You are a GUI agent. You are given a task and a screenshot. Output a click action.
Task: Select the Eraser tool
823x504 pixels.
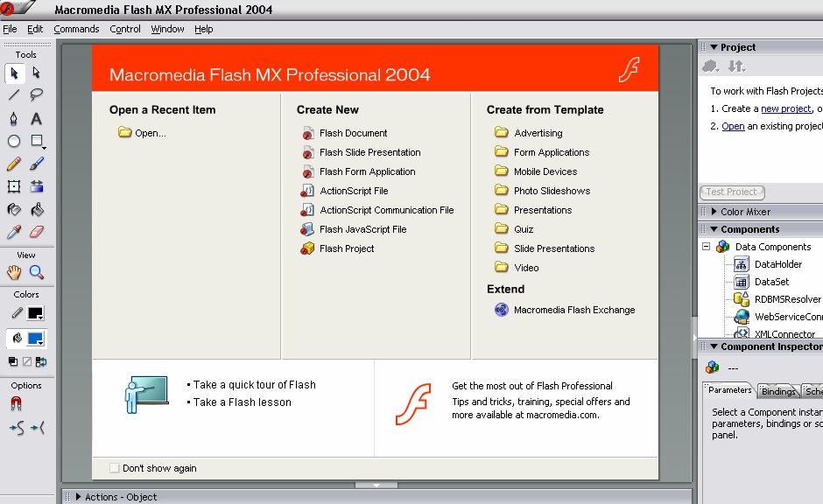[x=37, y=232]
